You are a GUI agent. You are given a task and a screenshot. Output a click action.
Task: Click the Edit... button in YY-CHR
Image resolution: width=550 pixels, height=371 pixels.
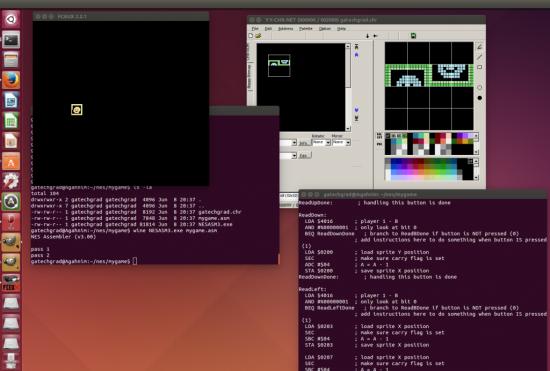(305, 155)
